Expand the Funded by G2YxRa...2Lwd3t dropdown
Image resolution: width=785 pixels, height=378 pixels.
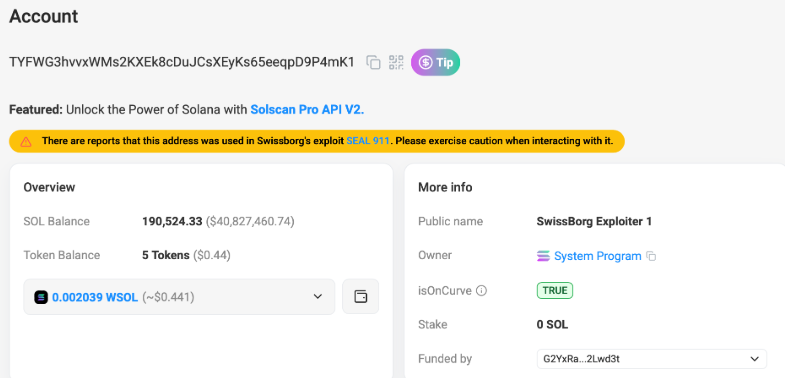click(x=651, y=359)
